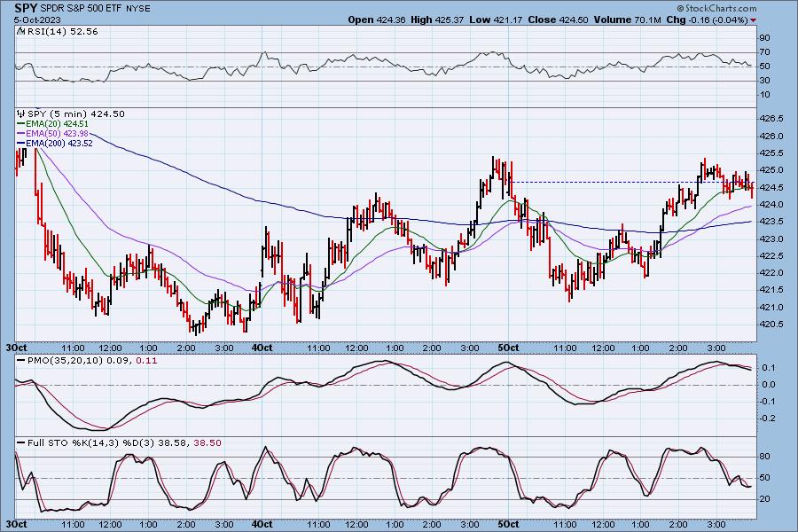
Task: Click the date '5-Oct-2023'
Action: (37, 20)
